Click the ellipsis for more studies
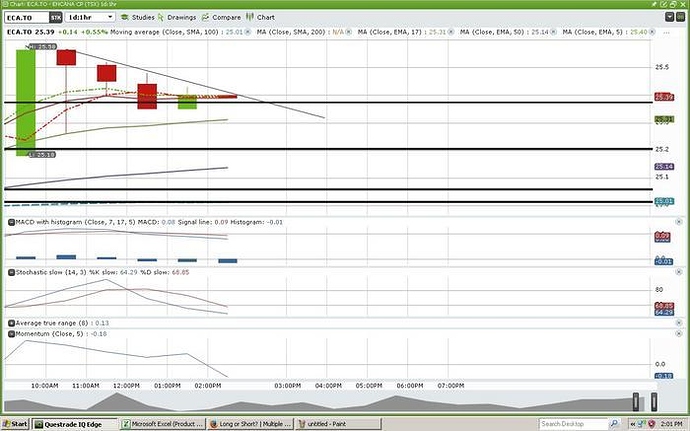The width and height of the screenshot is (690, 431). 666,33
